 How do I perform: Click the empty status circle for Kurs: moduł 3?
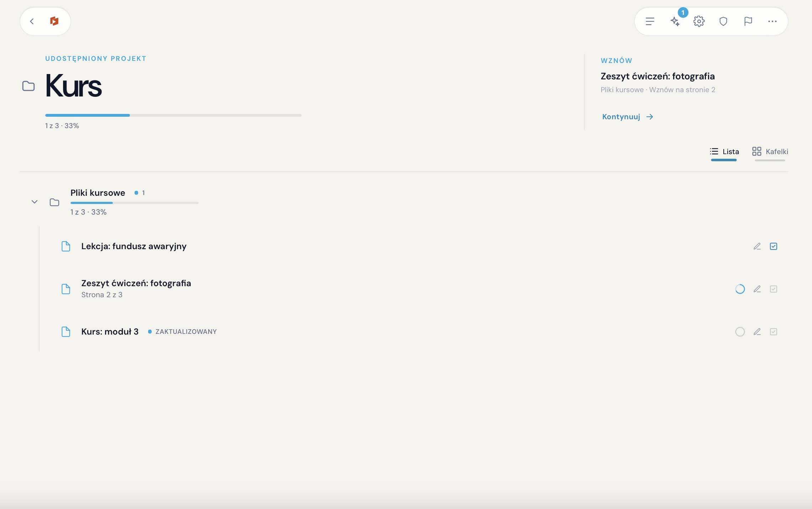pos(740,332)
